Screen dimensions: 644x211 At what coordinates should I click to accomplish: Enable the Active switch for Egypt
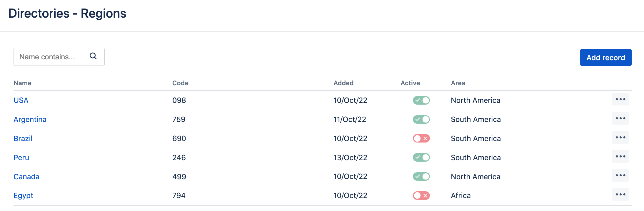click(421, 196)
